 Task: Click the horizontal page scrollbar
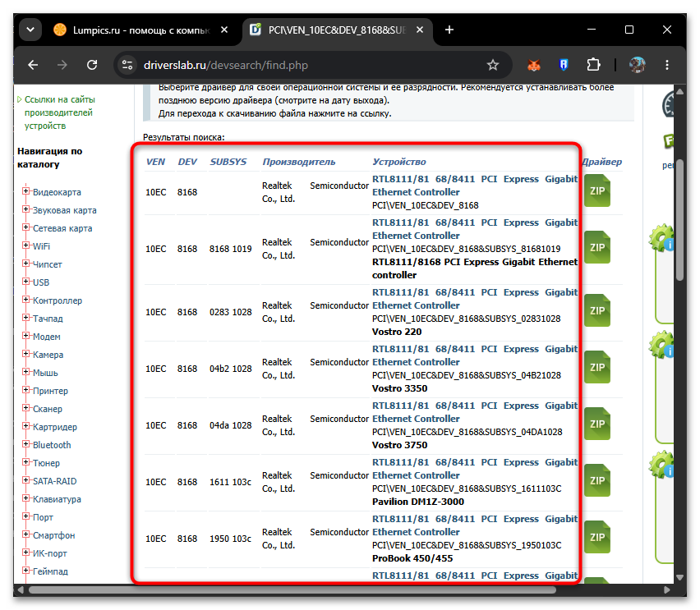coord(292,590)
